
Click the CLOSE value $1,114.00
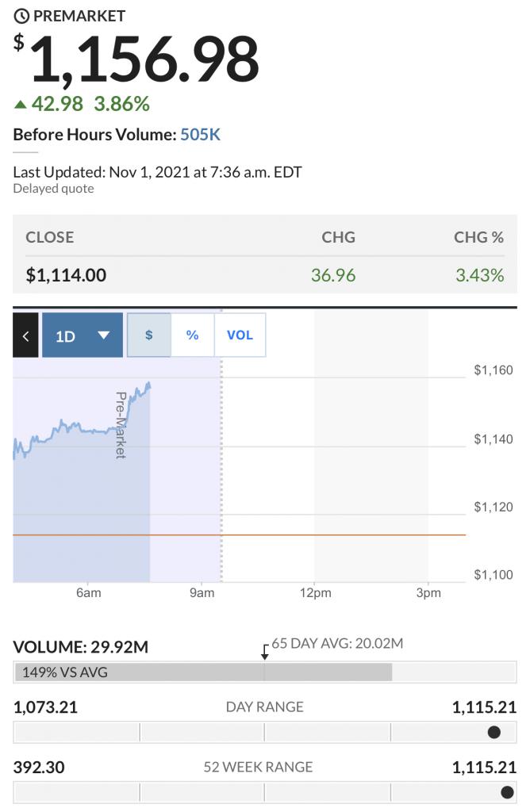(66, 275)
